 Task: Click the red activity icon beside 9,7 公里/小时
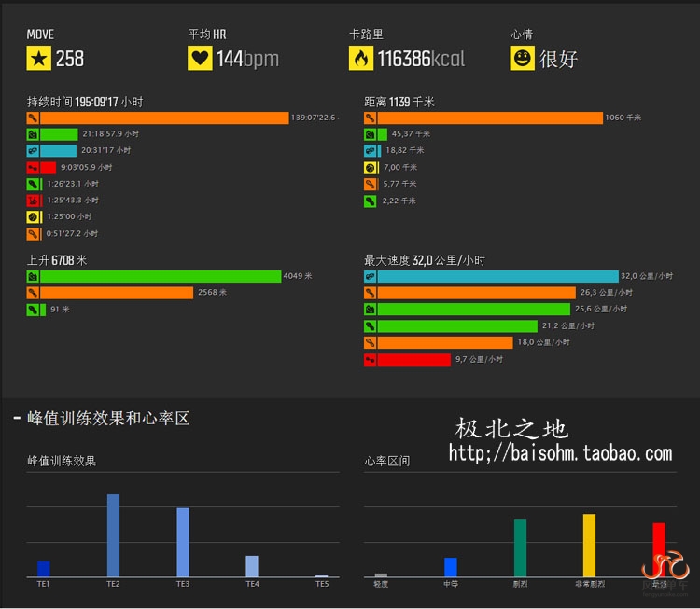coord(371,360)
